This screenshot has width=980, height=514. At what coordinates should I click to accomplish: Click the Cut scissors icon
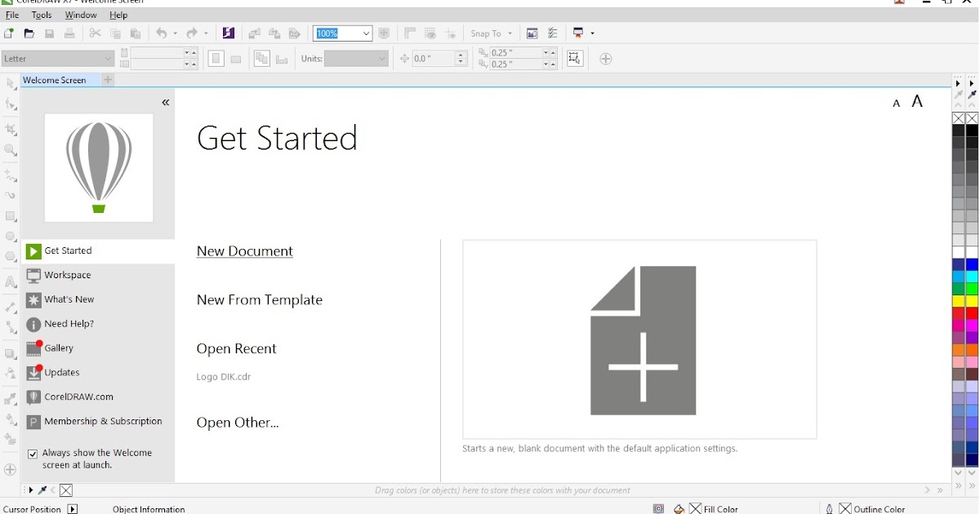[96, 33]
